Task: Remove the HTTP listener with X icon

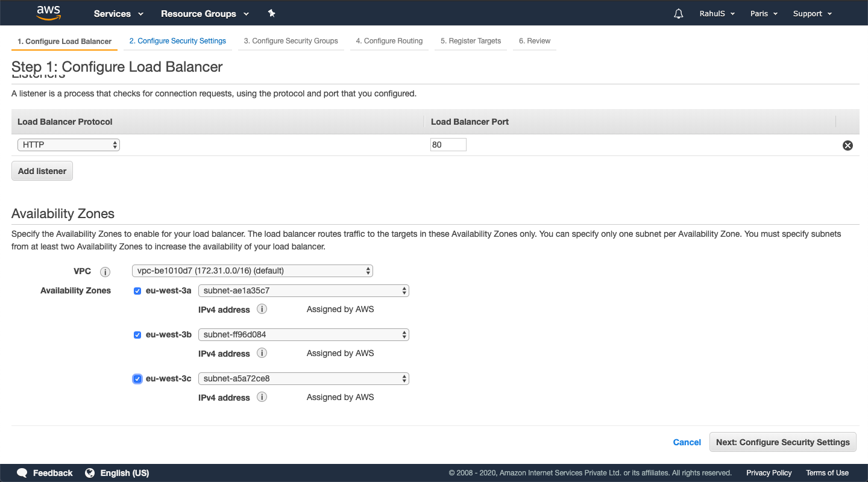Action: tap(848, 145)
